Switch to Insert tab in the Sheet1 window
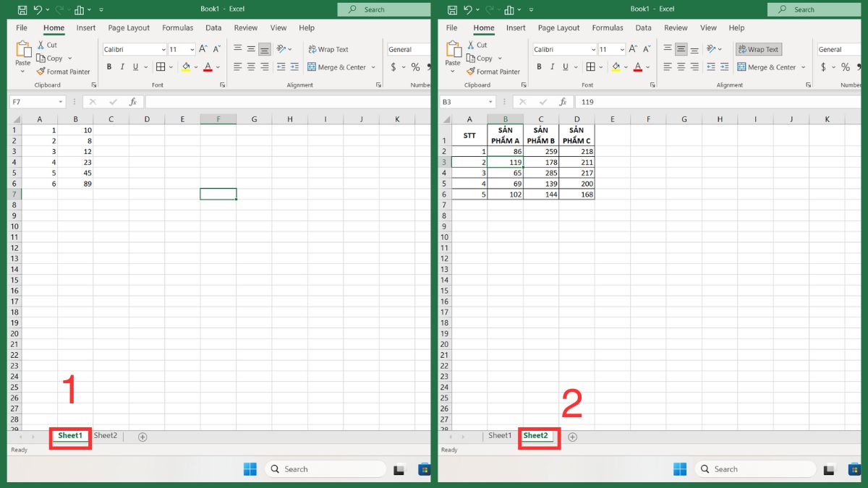Viewport: 868px width, 488px height. pos(86,28)
